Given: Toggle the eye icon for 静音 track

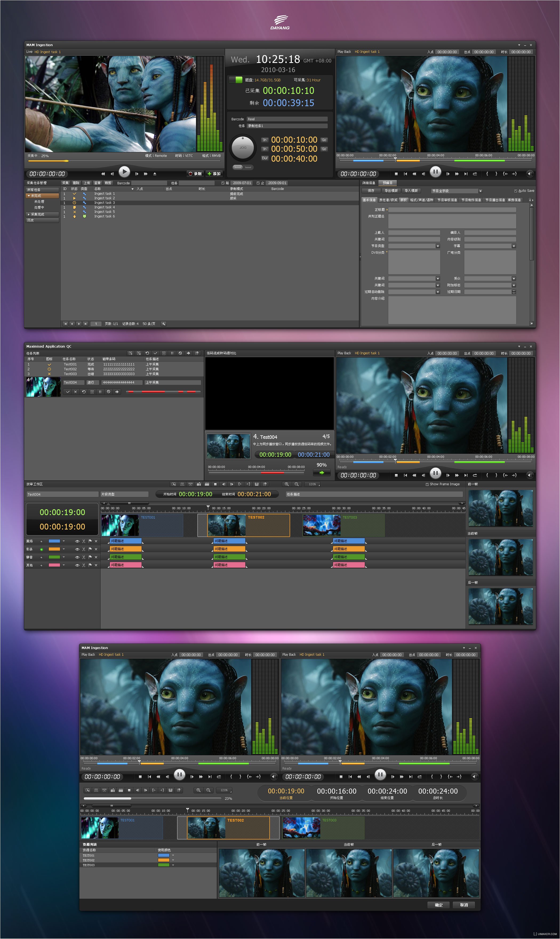Looking at the screenshot, I should pos(77,557).
